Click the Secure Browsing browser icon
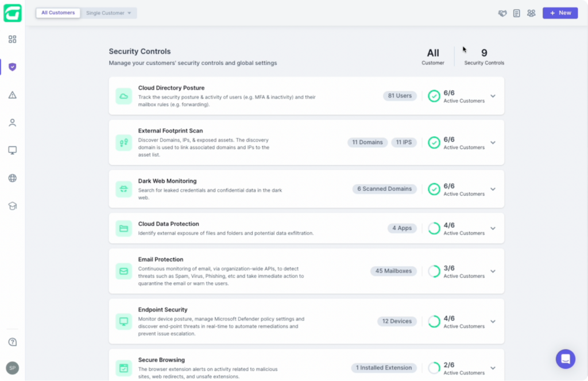 [123, 368]
